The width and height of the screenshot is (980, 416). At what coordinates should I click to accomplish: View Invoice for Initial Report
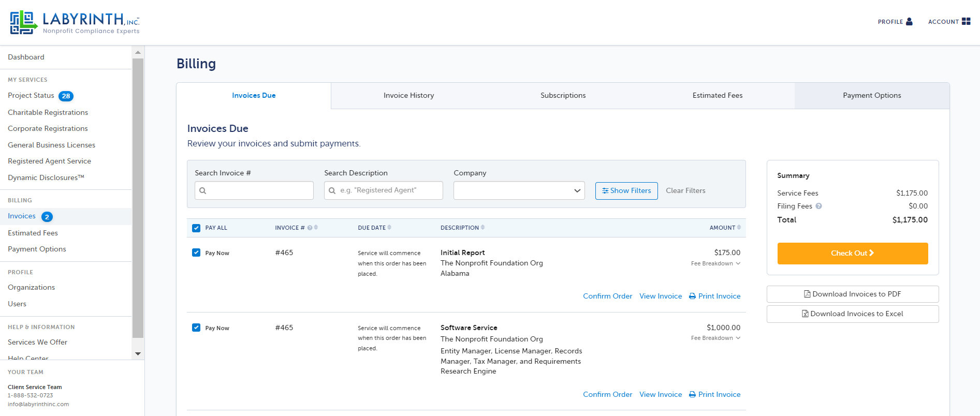[x=661, y=296]
